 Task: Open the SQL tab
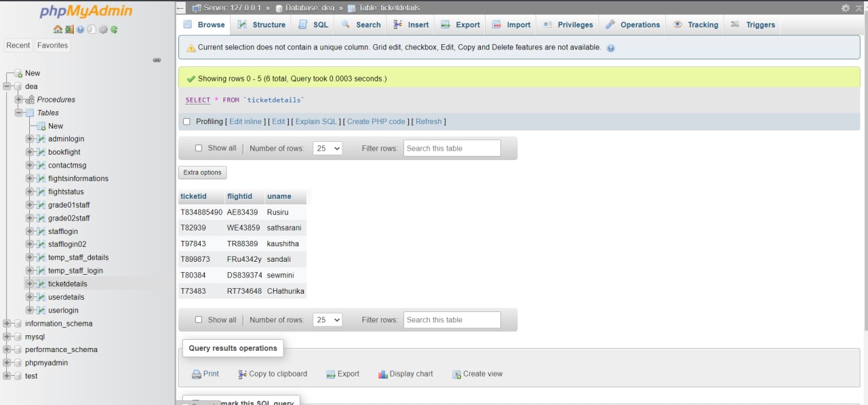point(313,24)
